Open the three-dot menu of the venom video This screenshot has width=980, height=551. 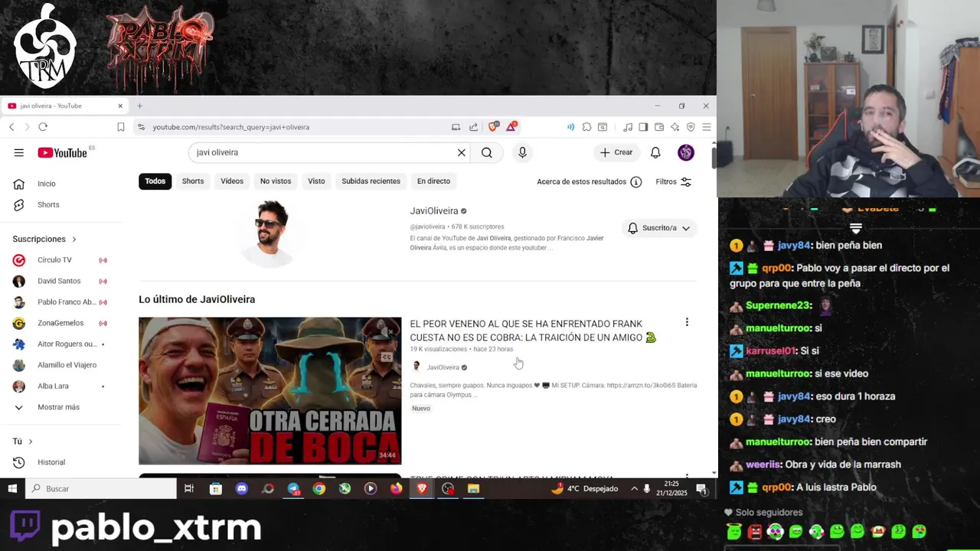click(x=687, y=322)
